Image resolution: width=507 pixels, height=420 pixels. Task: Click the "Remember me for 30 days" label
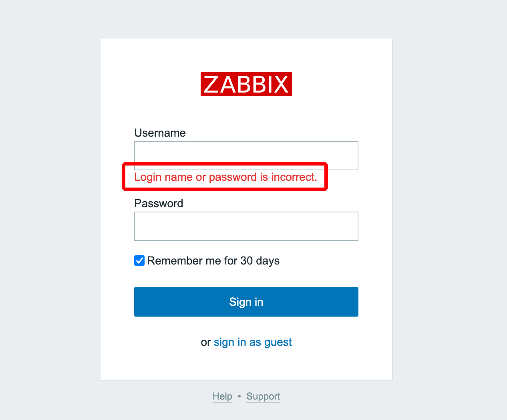(213, 261)
